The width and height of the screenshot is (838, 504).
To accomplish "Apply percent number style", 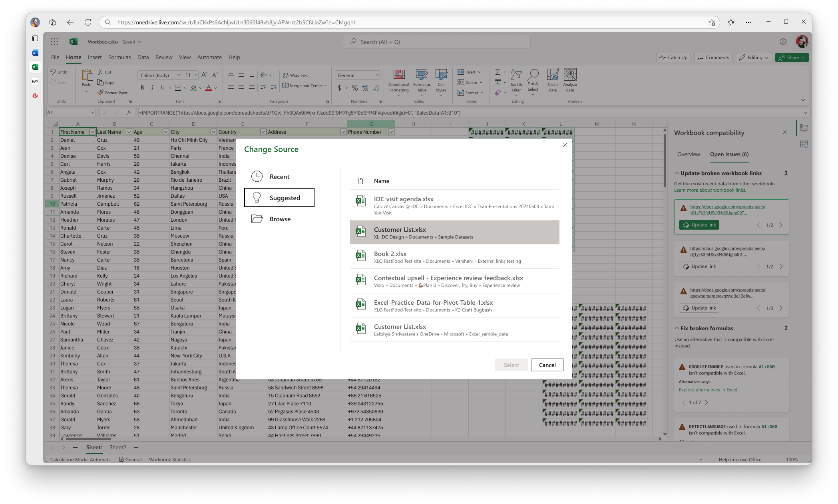I will point(354,88).
